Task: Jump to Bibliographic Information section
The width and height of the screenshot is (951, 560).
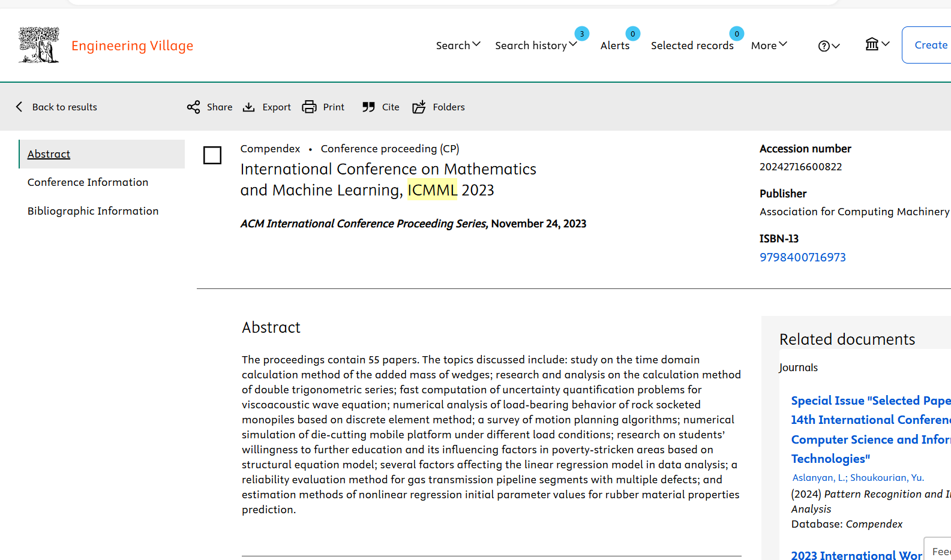Action: point(93,211)
